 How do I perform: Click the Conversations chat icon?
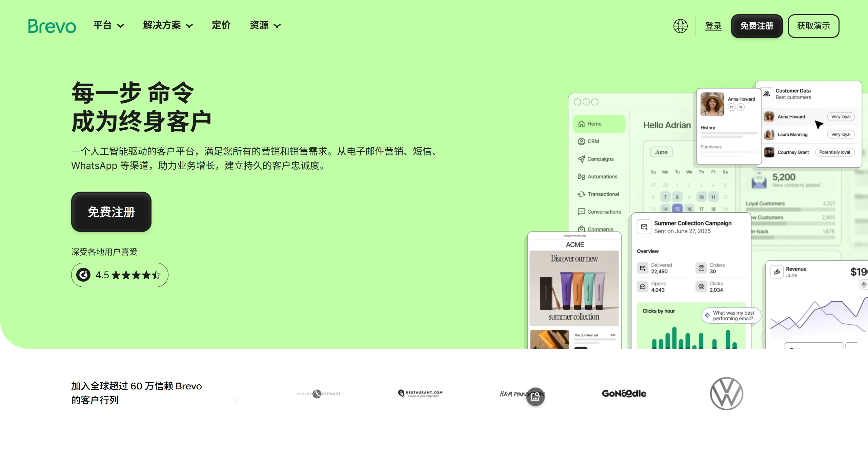pos(581,212)
